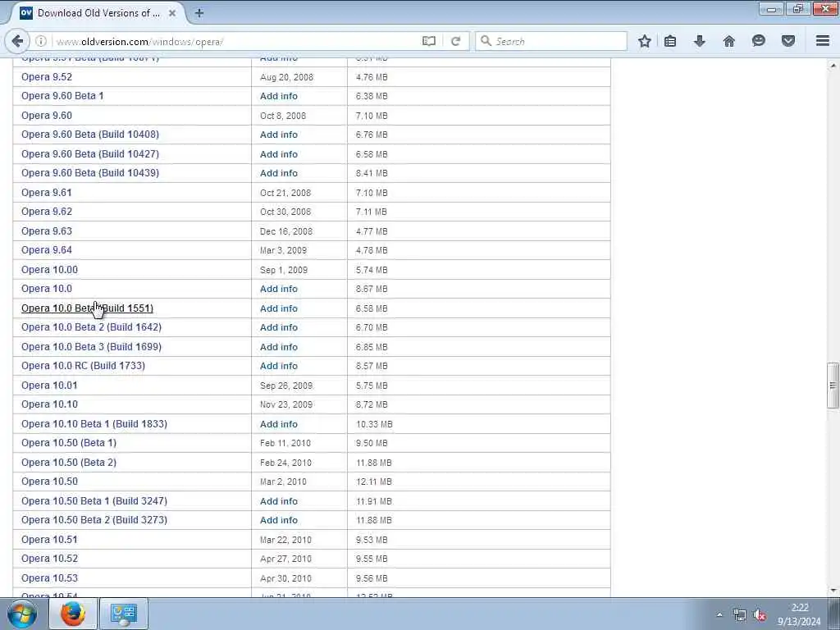Open the Opera 9.60 link
This screenshot has height=630, width=840.
pos(47,115)
